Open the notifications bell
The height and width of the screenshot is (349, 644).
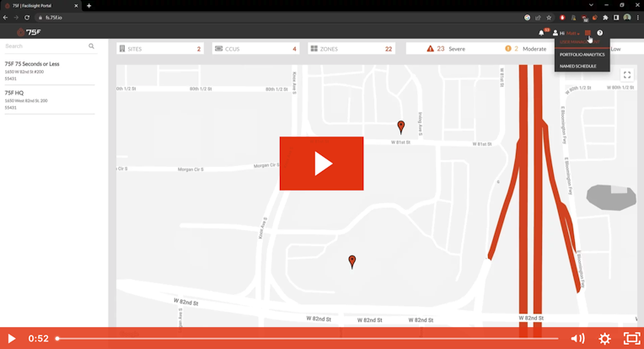(x=541, y=33)
